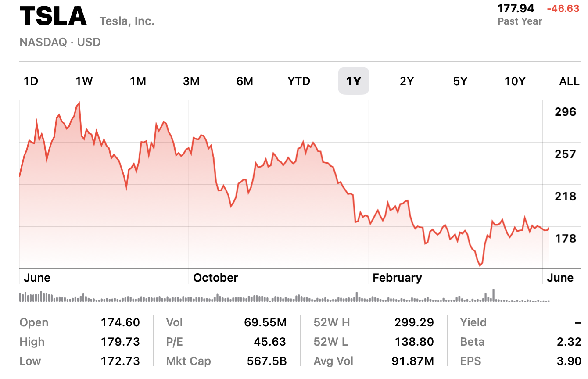Open the 6M price chart

(x=244, y=81)
